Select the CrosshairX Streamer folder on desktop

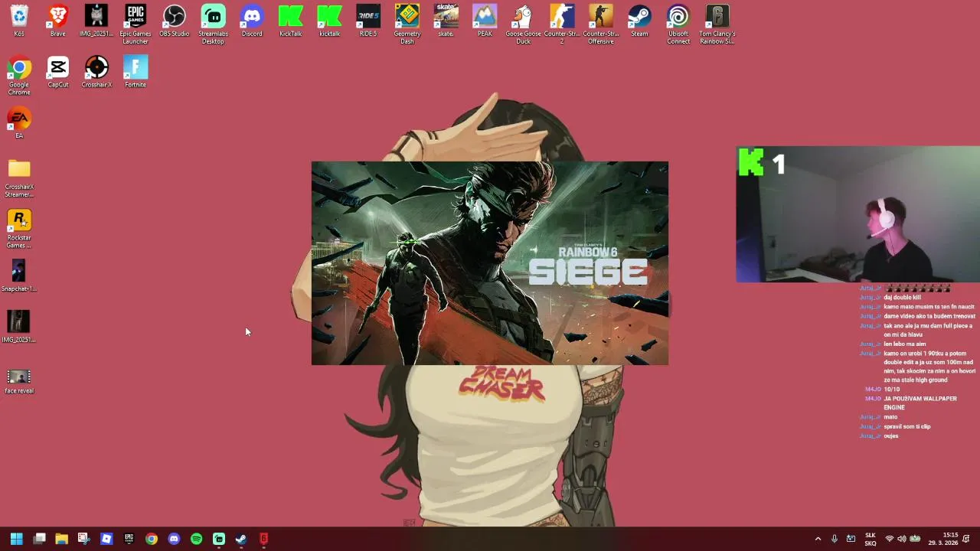coord(19,178)
